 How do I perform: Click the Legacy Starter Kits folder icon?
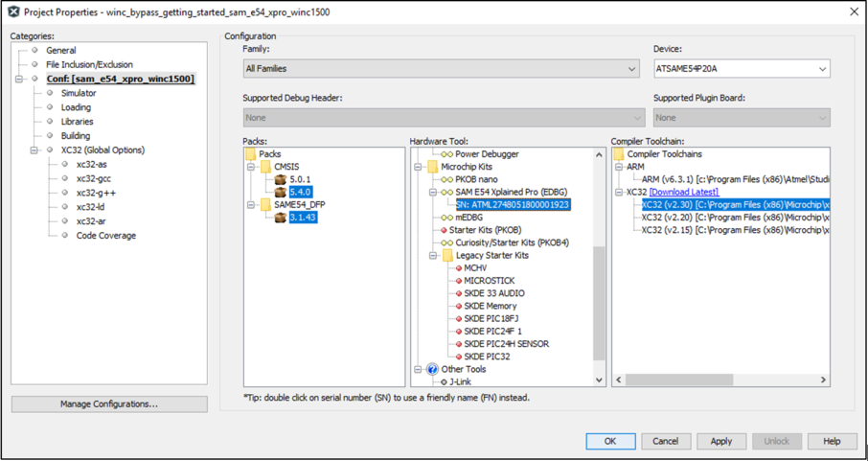447,256
